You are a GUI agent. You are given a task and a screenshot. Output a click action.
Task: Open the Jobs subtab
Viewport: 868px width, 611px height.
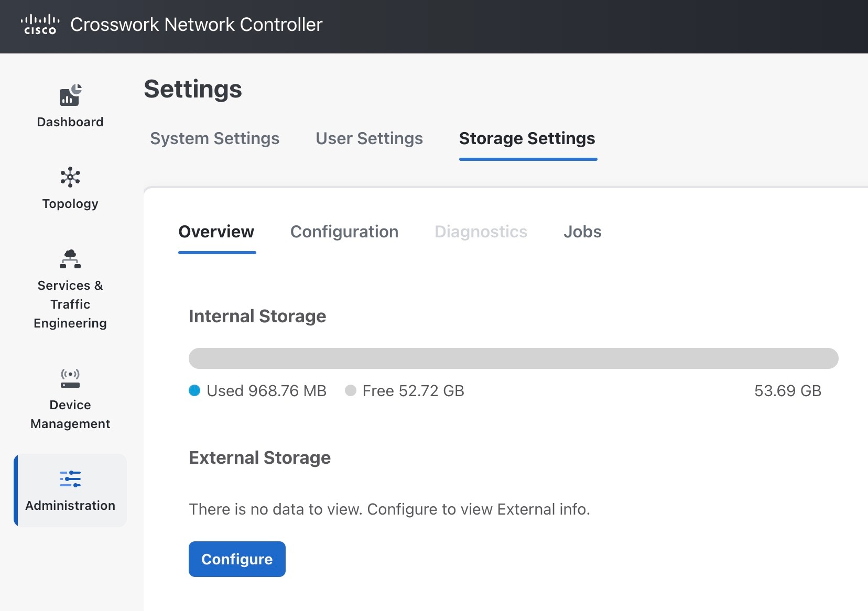[x=582, y=232]
